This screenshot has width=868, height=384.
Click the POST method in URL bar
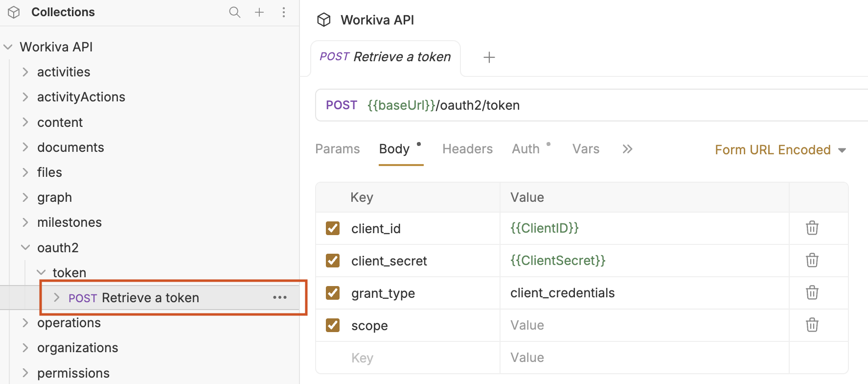pos(342,105)
